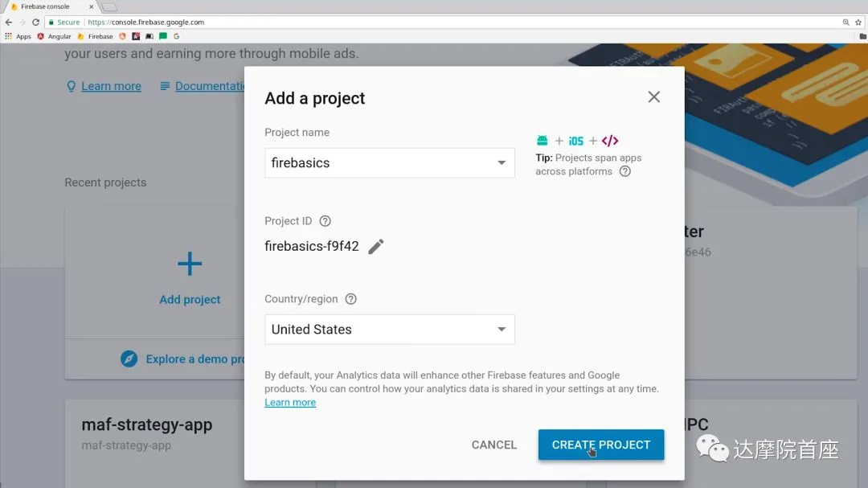Click the CREATE PROJECT button

(601, 445)
